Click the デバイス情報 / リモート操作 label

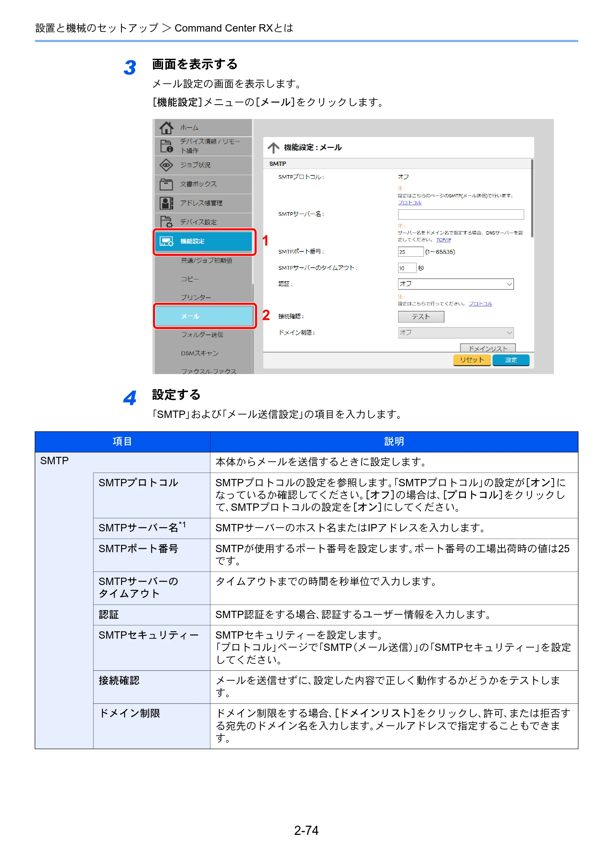pyautogui.click(x=210, y=146)
